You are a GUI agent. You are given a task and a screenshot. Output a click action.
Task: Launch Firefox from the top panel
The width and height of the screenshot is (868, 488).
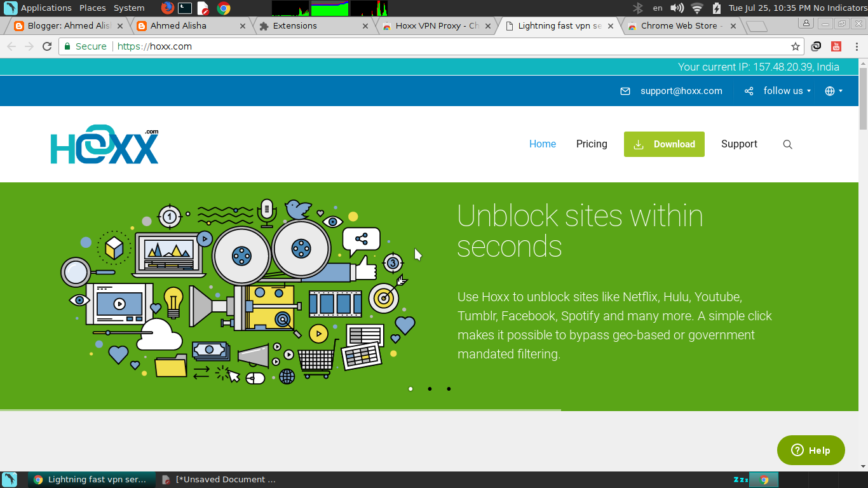pos(167,8)
